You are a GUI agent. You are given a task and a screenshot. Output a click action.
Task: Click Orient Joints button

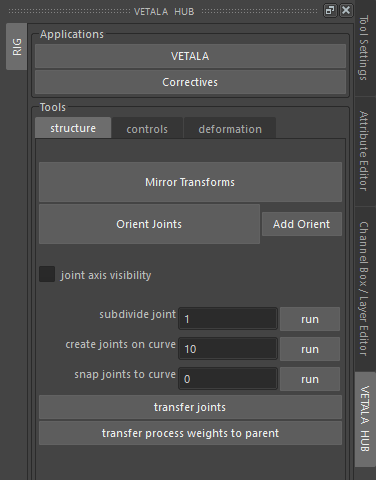pyautogui.click(x=149, y=224)
